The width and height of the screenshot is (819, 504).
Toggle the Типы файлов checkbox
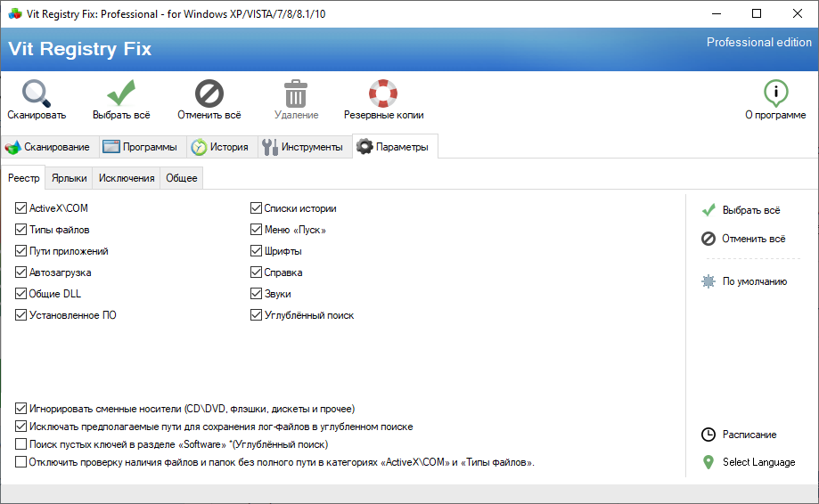20,230
